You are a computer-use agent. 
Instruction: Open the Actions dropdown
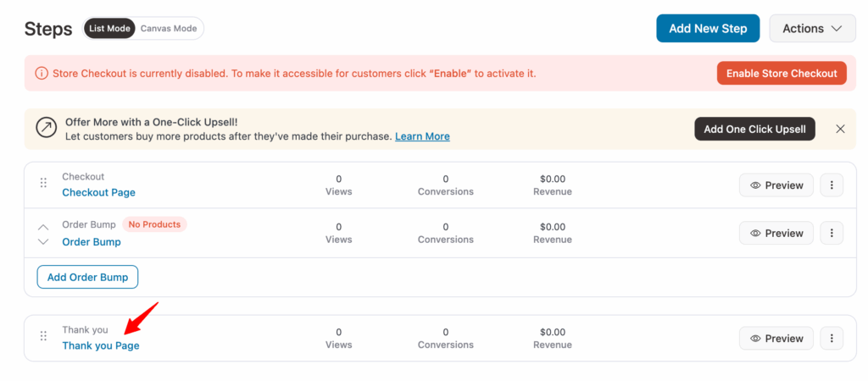812,29
